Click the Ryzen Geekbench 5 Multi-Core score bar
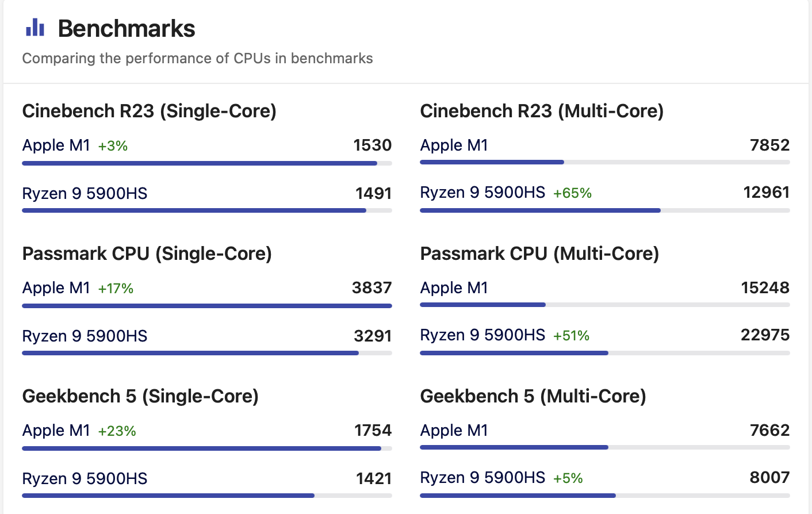The image size is (812, 514). tap(518, 496)
